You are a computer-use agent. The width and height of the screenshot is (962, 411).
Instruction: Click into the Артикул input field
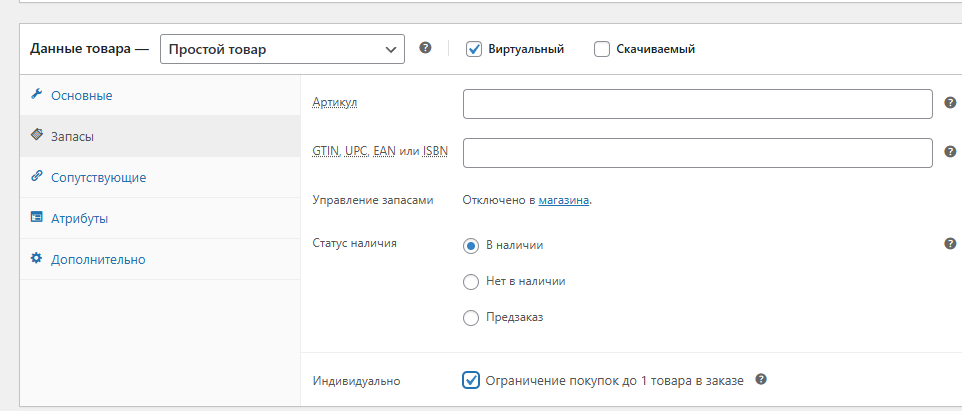[697, 104]
